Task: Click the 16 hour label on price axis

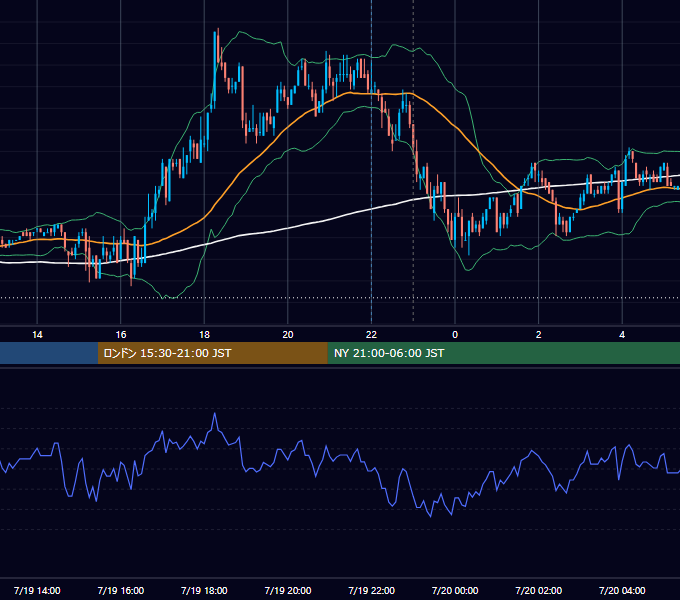Action: click(x=121, y=335)
